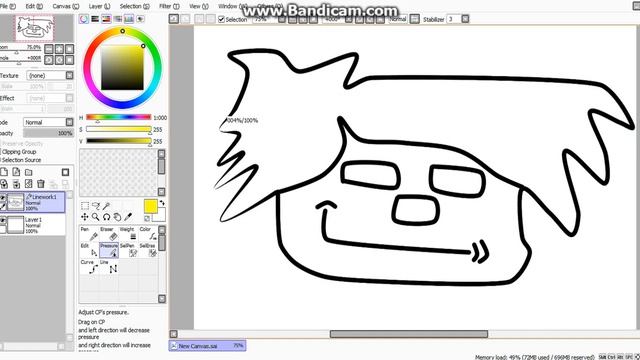Pick the rotate view tool

(x=107, y=217)
